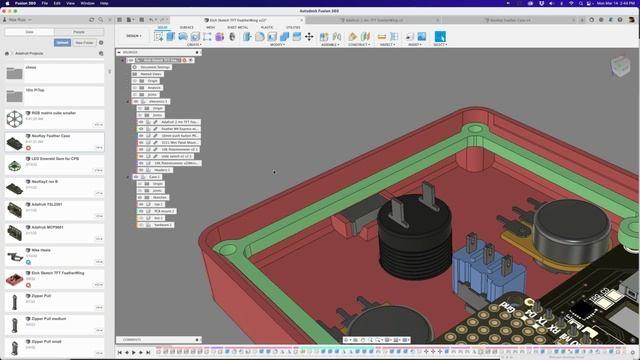Open the Inspect dropdown
Viewport: 640px width, 360px height.
387,44
